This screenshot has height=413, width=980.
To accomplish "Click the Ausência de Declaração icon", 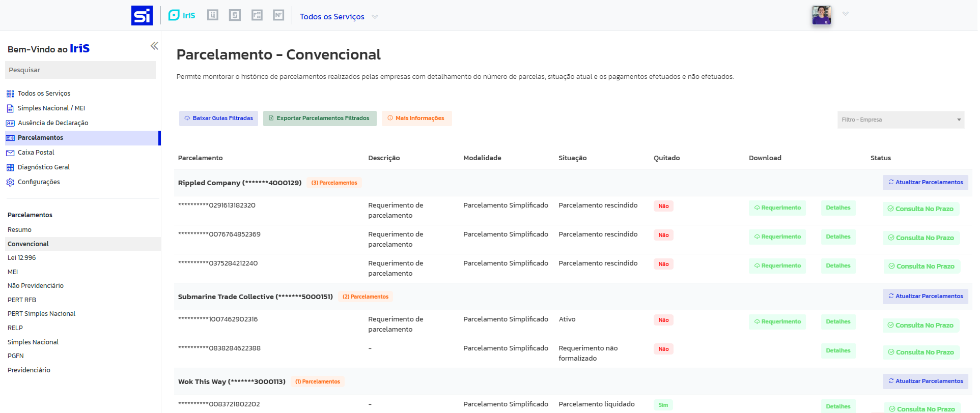I will tap(10, 123).
